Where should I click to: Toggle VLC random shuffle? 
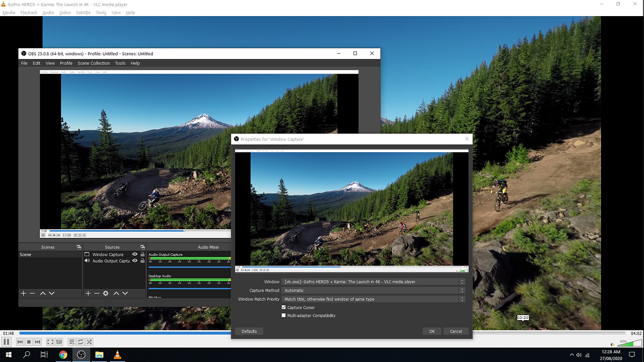[89, 342]
